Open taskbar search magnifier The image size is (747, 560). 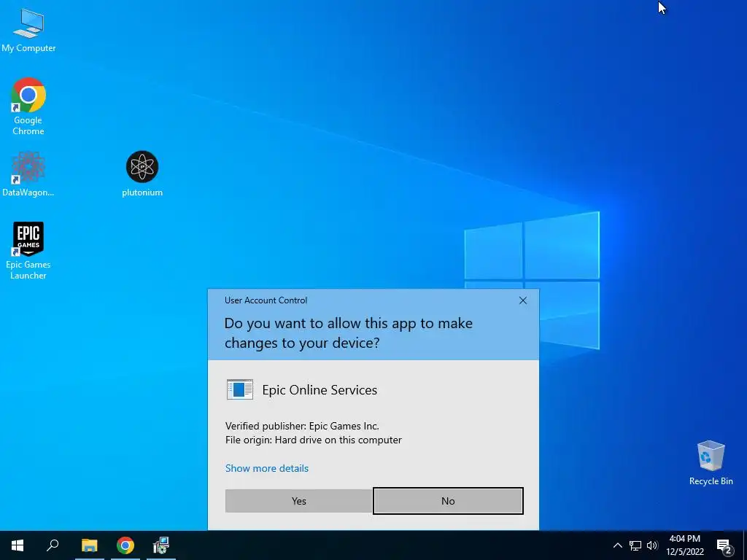(x=53, y=545)
